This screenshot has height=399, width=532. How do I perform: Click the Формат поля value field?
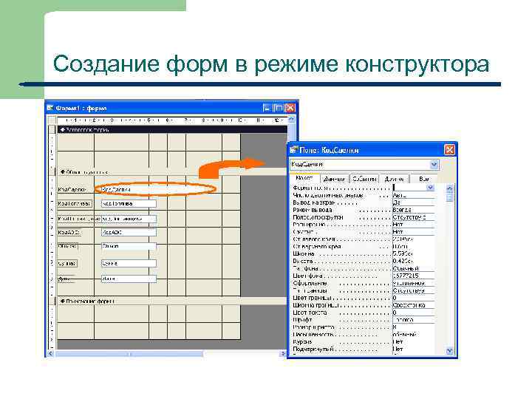coord(409,188)
